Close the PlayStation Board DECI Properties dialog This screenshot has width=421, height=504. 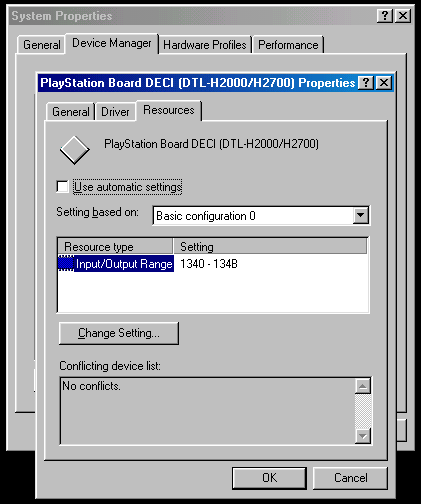coord(384,83)
